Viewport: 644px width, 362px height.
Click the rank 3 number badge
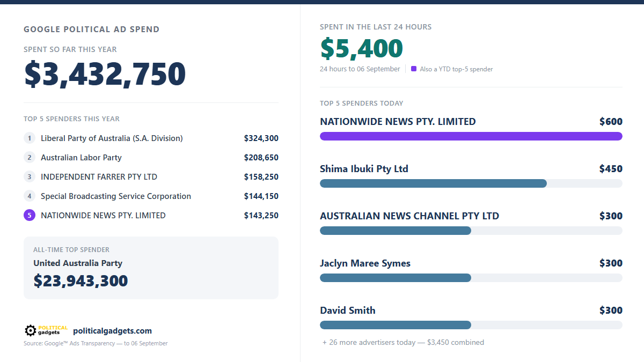pos(30,177)
